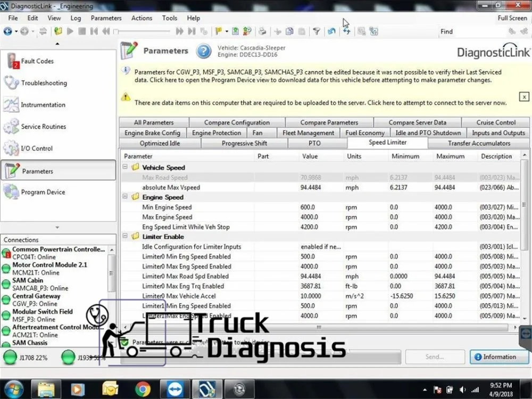Click the printer icon in toolbar
The height and width of the screenshot is (399, 532).
pos(262,31)
